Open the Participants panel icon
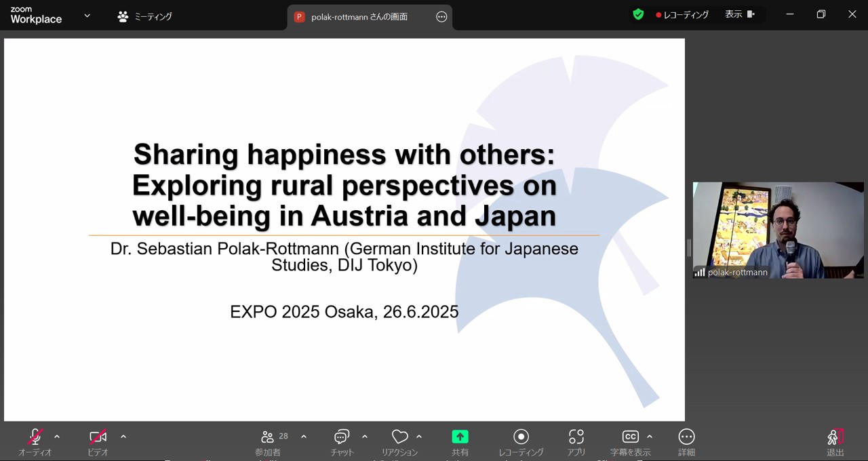868x461 pixels. [x=268, y=437]
